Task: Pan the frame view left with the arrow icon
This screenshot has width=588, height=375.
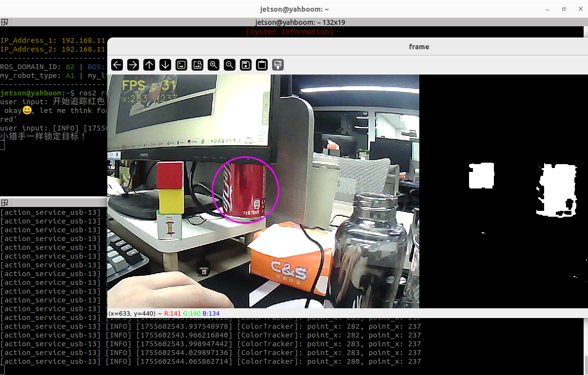Action: tap(117, 65)
